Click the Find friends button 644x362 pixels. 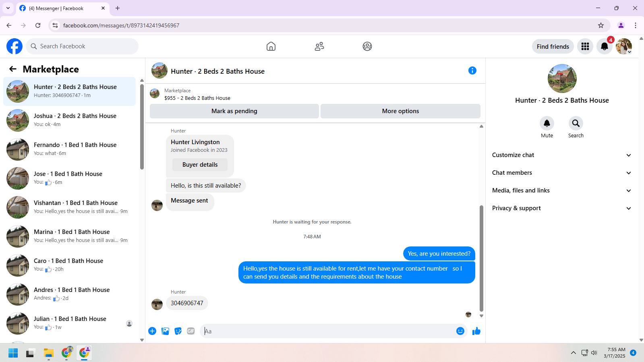click(553, 46)
